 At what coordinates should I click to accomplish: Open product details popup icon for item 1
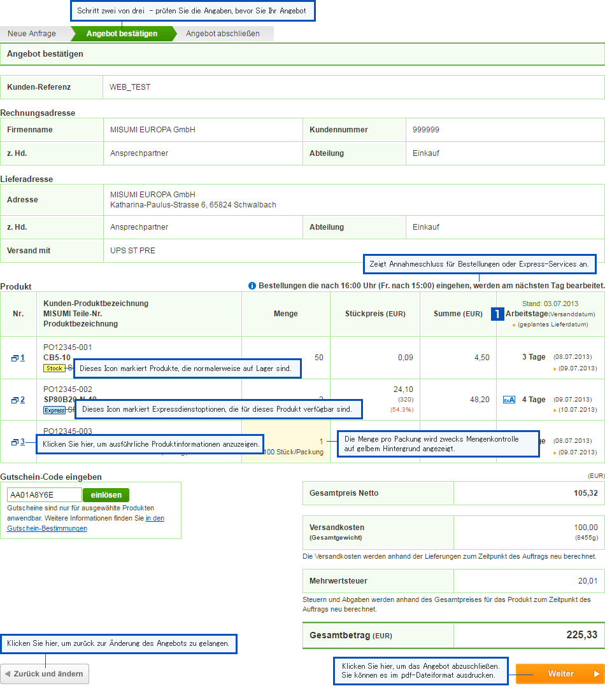pyautogui.click(x=15, y=358)
